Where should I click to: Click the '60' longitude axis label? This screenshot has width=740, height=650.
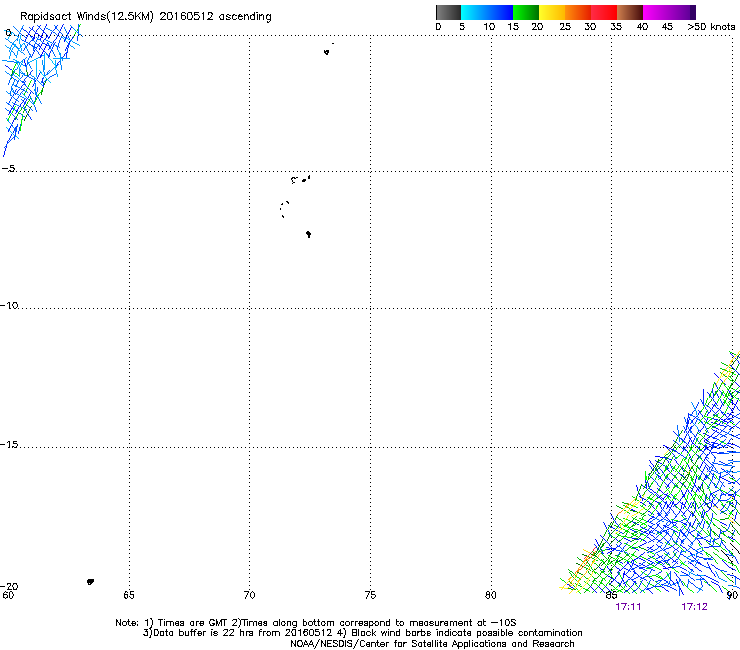8,595
